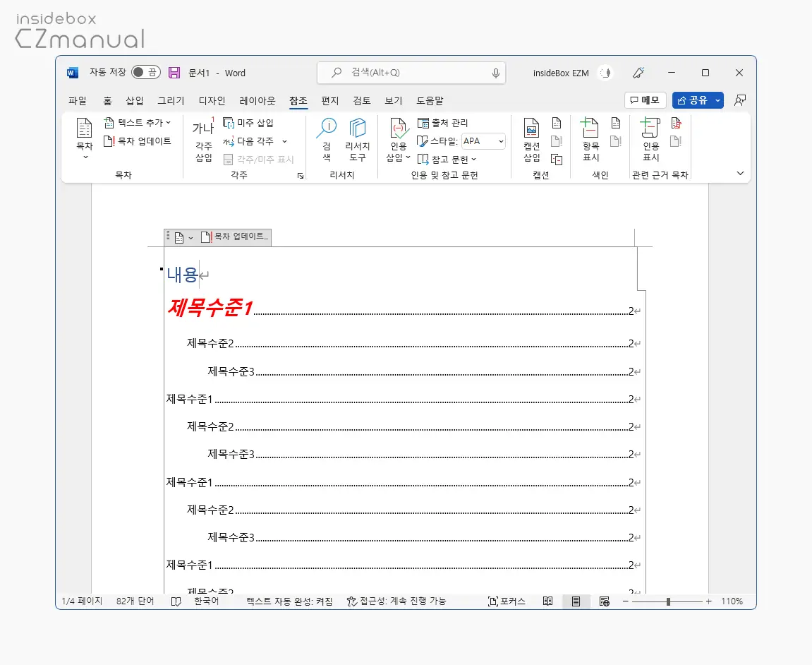Screen dimensions: 812x665
Task: Click 미주 삽입 endnote icon
Action: [229, 123]
